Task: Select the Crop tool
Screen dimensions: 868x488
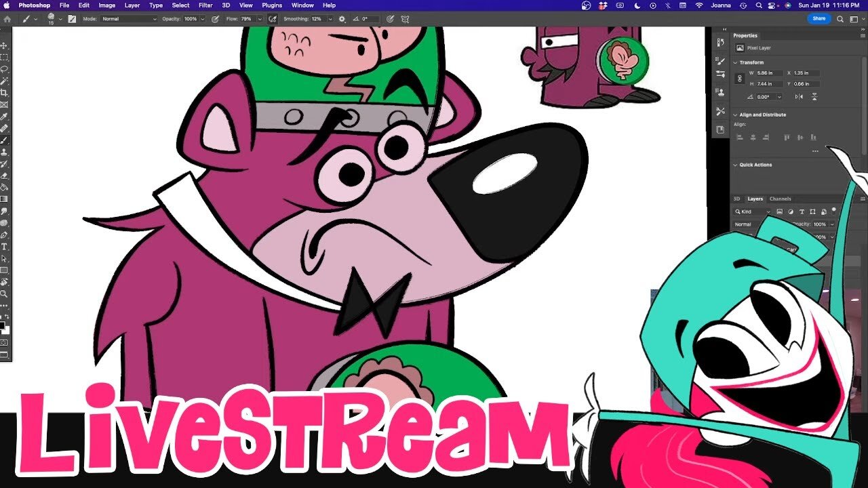Action: coord(4,92)
